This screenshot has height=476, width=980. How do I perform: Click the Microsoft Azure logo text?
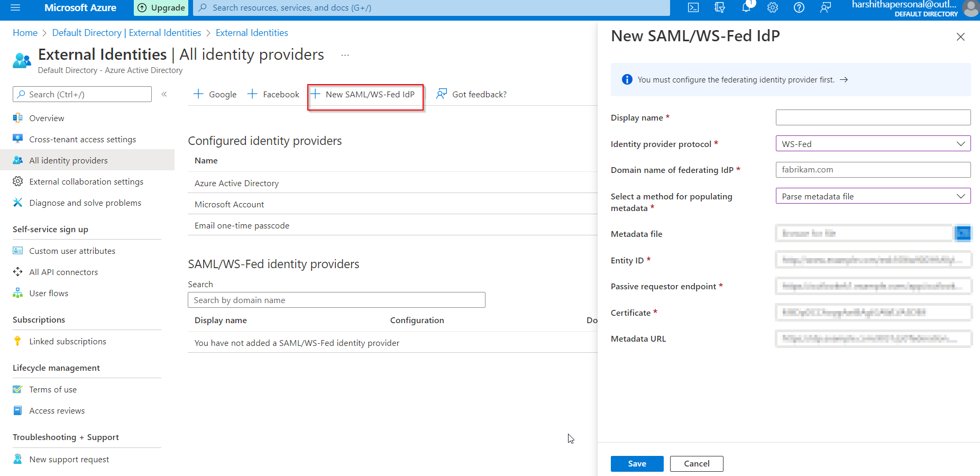(80, 8)
